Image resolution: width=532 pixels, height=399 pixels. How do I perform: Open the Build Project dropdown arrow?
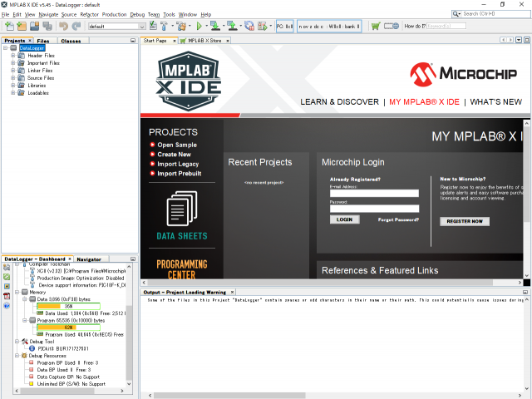[172, 26]
